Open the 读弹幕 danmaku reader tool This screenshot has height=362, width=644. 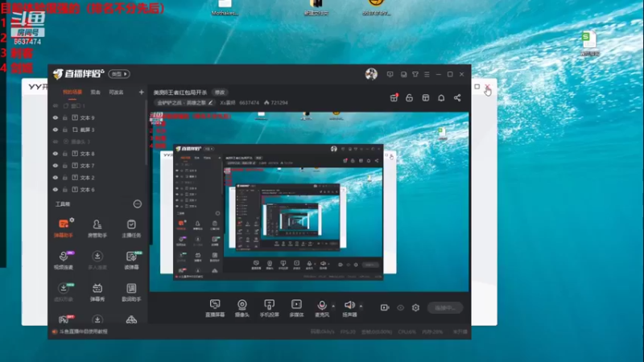coord(131,260)
